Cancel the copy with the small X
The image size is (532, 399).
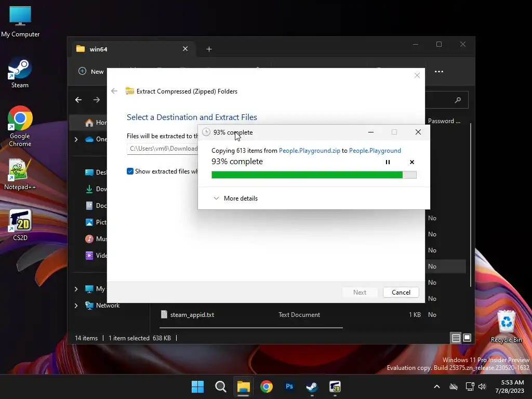point(412,162)
